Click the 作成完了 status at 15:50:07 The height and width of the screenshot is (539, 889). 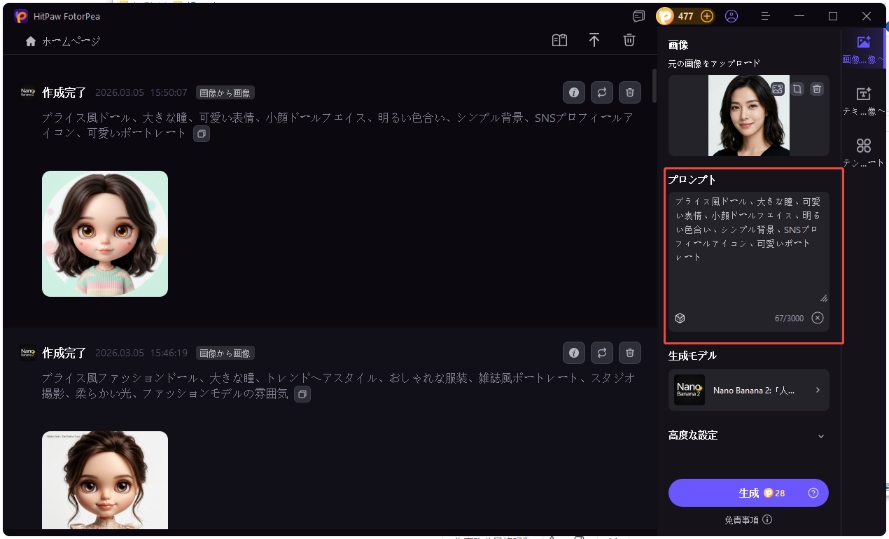pos(64,92)
